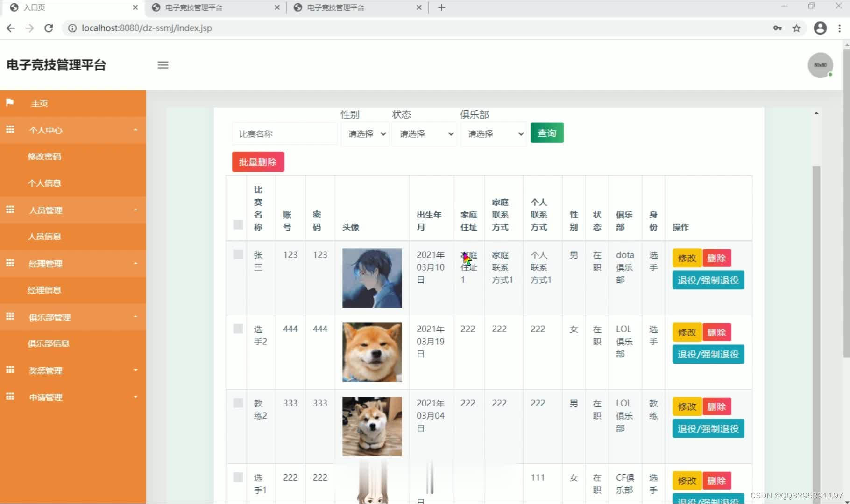Open the 俱乐部 filter dropdown
This screenshot has height=504, width=850.
click(x=494, y=134)
